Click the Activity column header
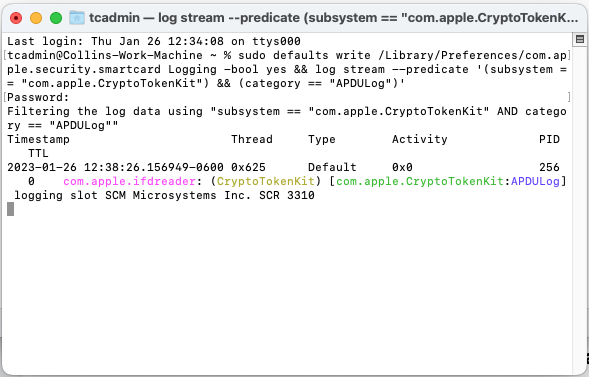The image size is (589, 377). (x=420, y=139)
